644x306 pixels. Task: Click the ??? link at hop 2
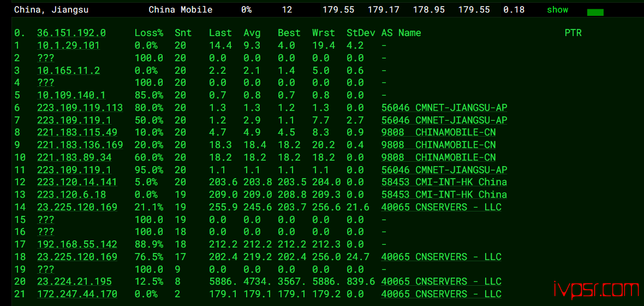pos(46,58)
